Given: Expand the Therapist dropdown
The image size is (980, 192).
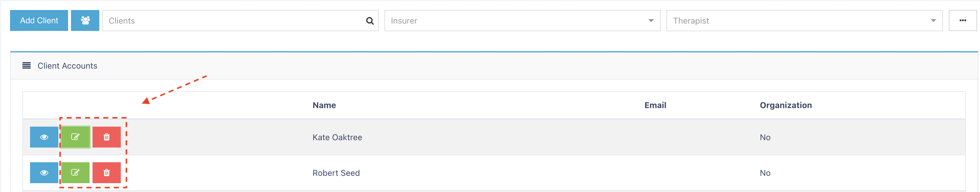Looking at the screenshot, I should pos(804,21).
